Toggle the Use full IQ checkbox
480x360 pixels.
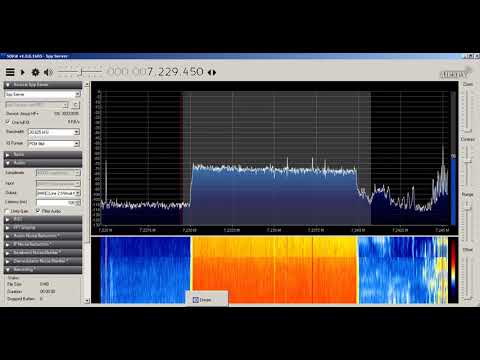[8, 122]
